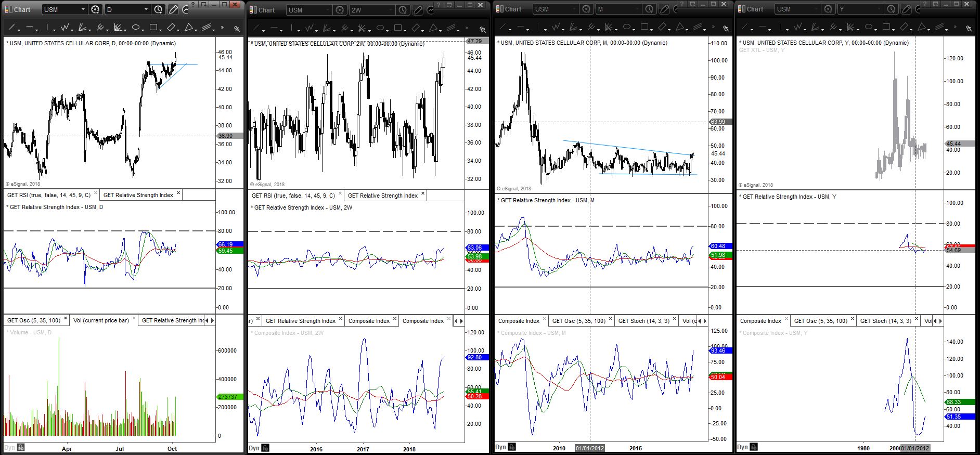This screenshot has width=980, height=455.
Task: Click the help question mark in the daily (D) chart
Action: click(192, 4)
